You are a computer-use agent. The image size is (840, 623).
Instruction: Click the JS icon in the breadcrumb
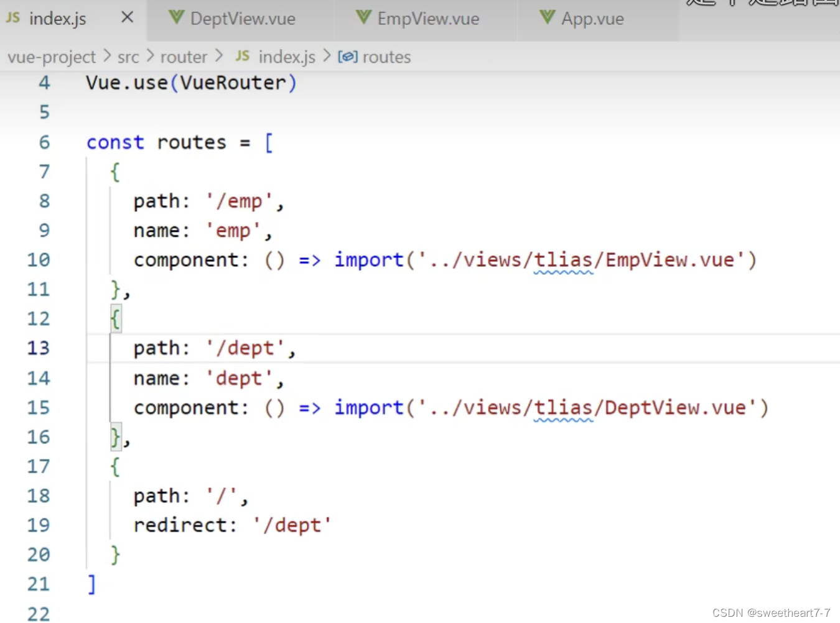point(243,56)
